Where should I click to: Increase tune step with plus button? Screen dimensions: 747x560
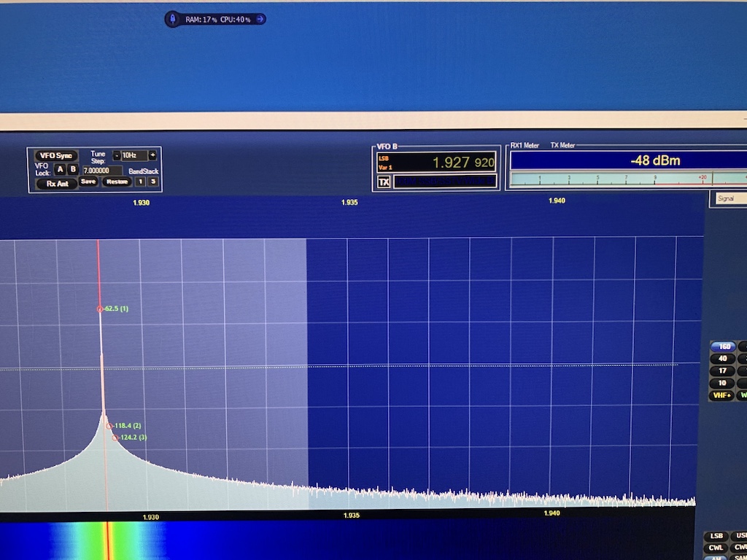coord(152,155)
